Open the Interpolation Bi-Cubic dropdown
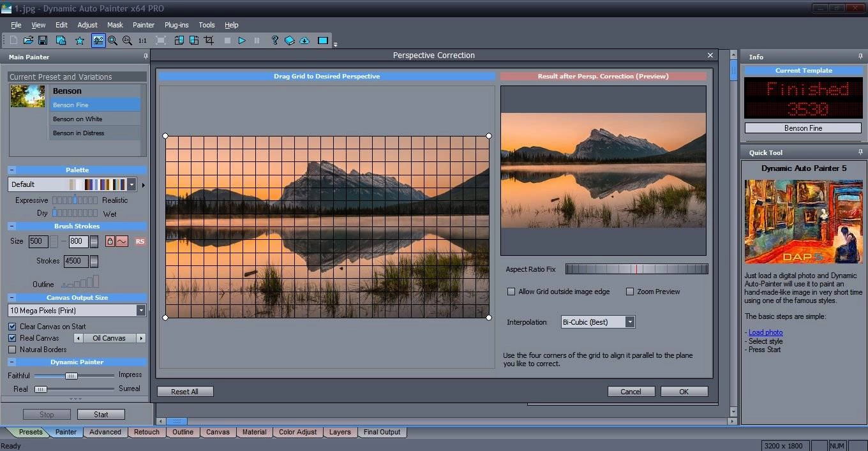 [x=630, y=322]
